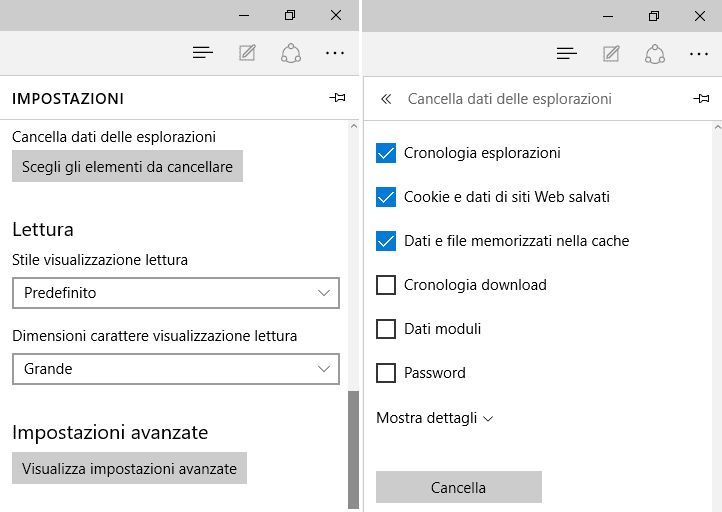
Task: Click the Share icon in left window
Action: [291, 53]
